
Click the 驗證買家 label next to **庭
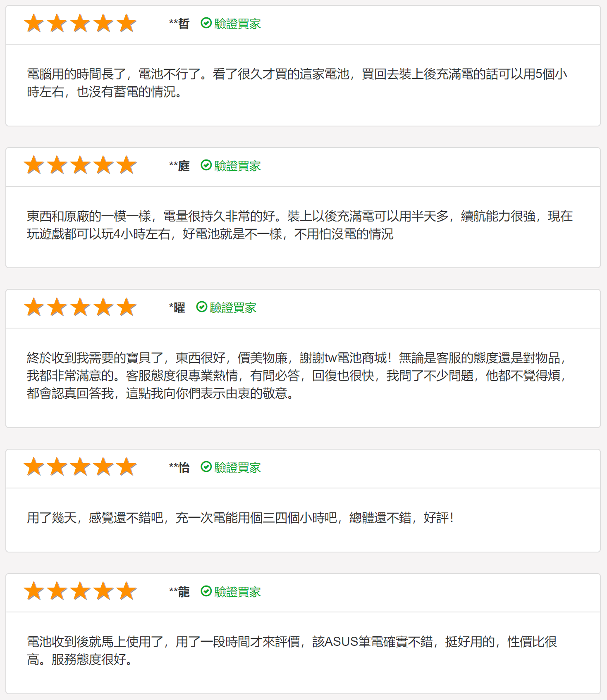[237, 166]
